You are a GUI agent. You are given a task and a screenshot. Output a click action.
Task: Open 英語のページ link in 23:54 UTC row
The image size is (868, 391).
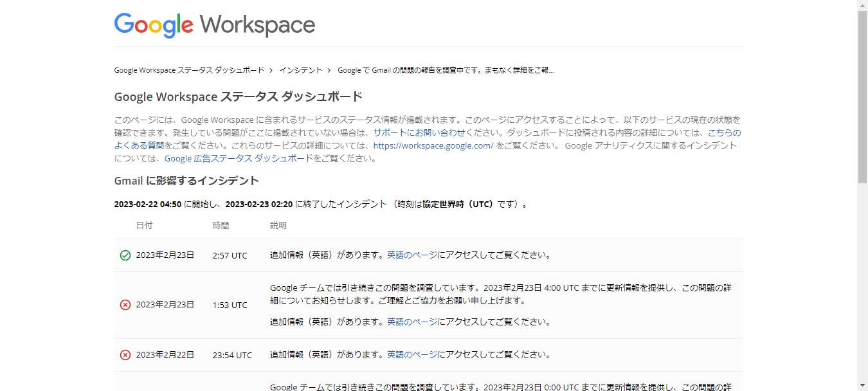coord(412,354)
